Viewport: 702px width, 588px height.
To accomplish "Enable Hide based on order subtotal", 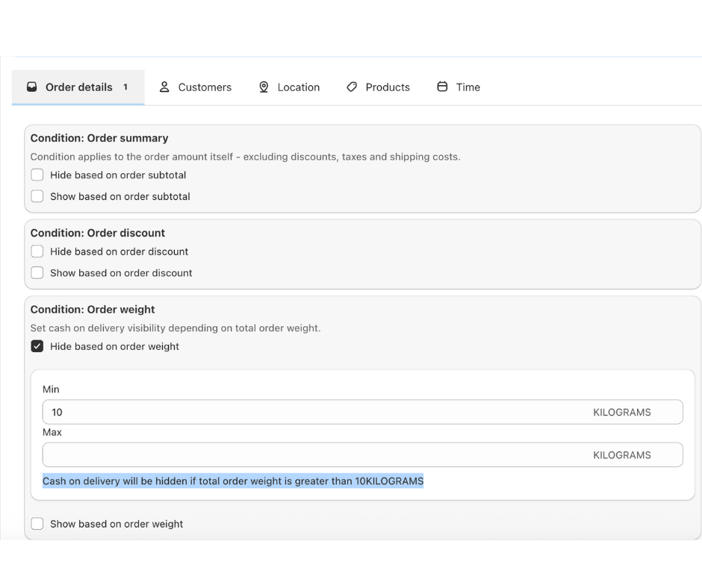I will pos(37,175).
